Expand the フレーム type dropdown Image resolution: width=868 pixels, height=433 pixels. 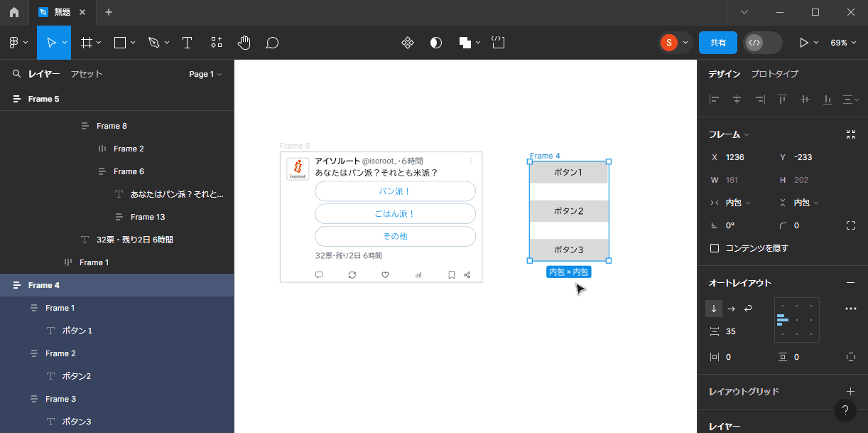(x=729, y=134)
